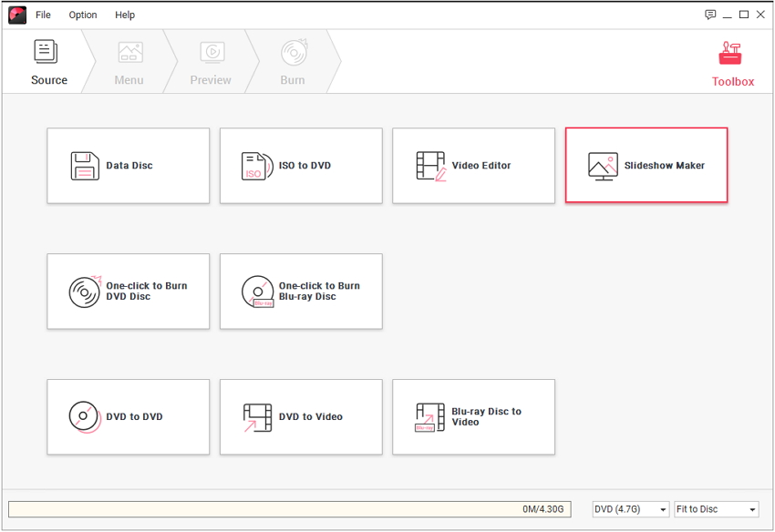Open the Toolbox icon
This screenshot has height=532, width=775.
tap(732, 55)
